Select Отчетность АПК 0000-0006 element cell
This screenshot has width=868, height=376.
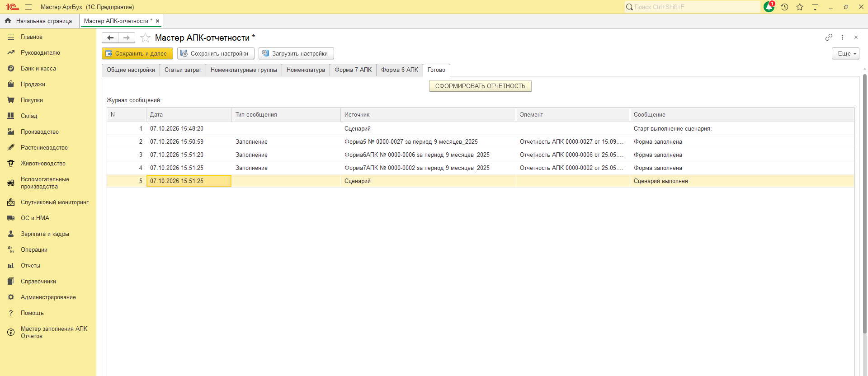[573, 155]
